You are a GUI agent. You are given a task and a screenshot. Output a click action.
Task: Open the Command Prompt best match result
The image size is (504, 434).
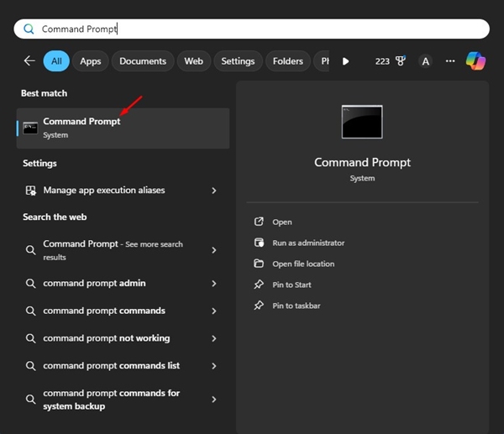[x=123, y=128]
